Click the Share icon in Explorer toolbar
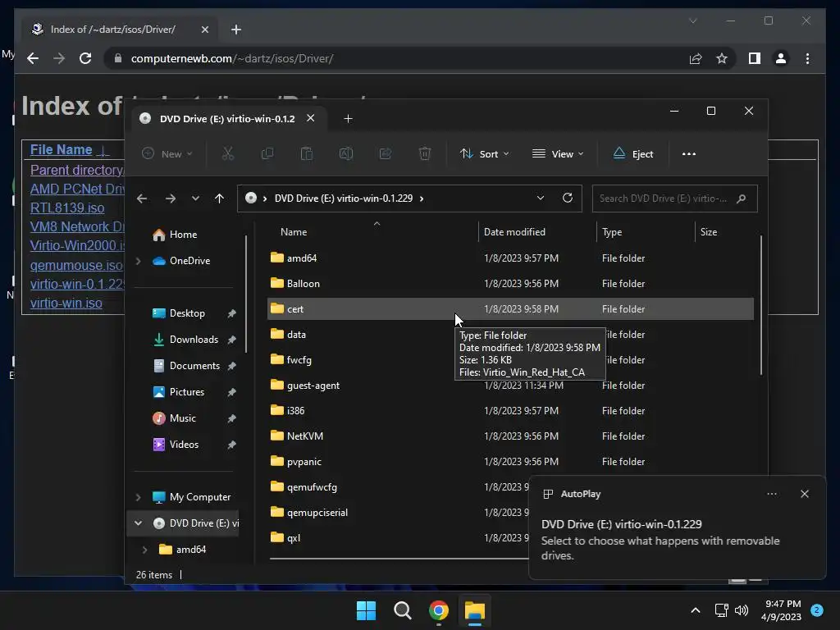The height and width of the screenshot is (630, 840). [386, 153]
